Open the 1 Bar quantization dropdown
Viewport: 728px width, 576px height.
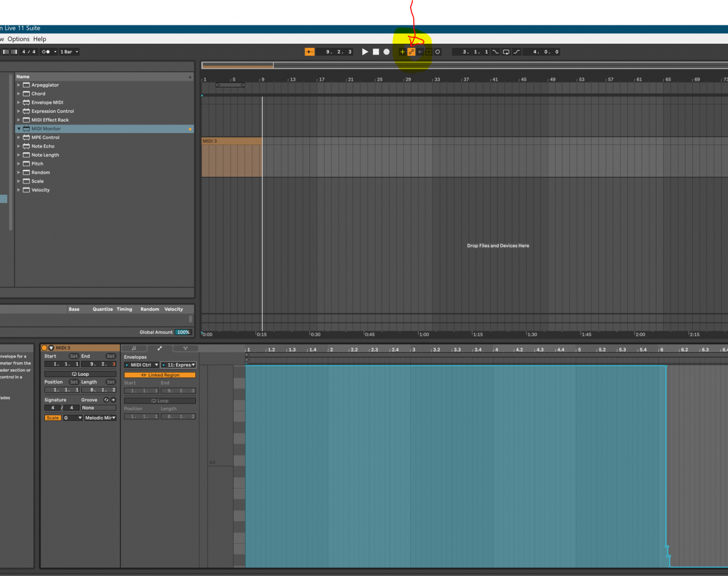69,52
